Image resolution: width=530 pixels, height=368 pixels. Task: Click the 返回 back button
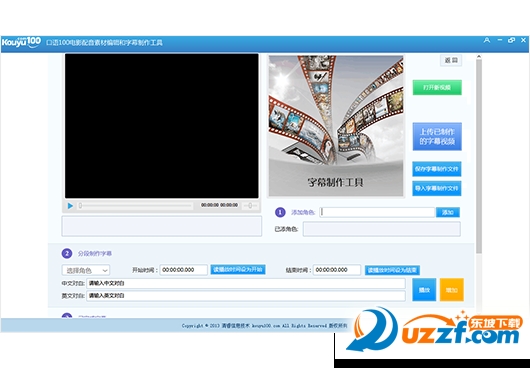(x=451, y=60)
